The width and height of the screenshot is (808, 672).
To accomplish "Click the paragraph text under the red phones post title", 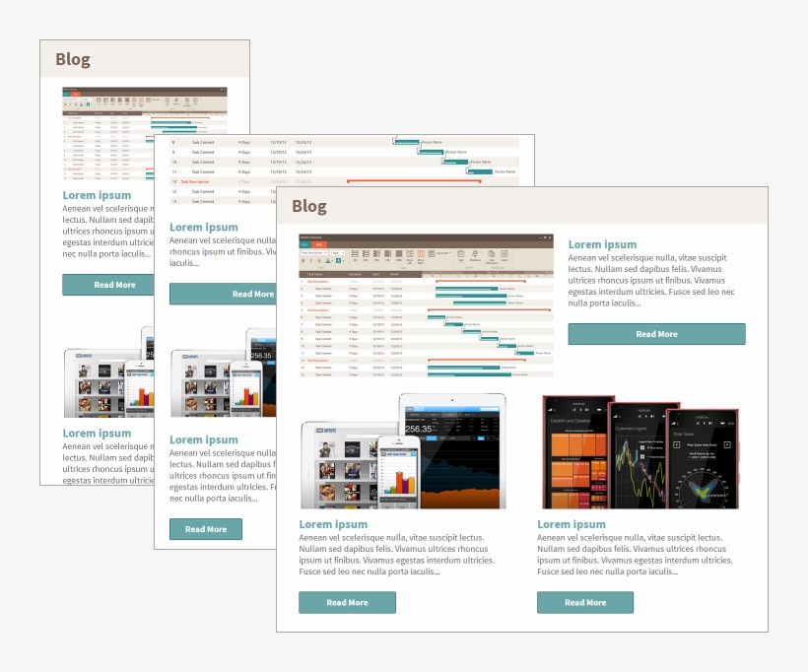I will 635,555.
